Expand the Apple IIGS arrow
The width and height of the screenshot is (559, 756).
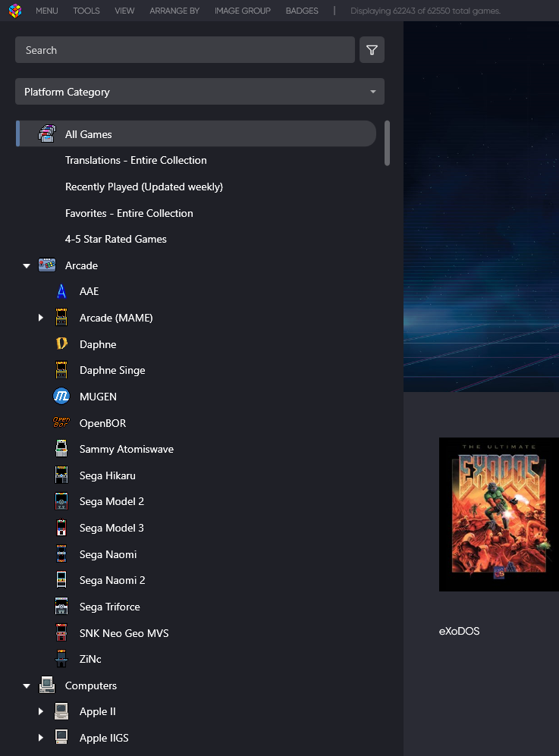coord(40,738)
